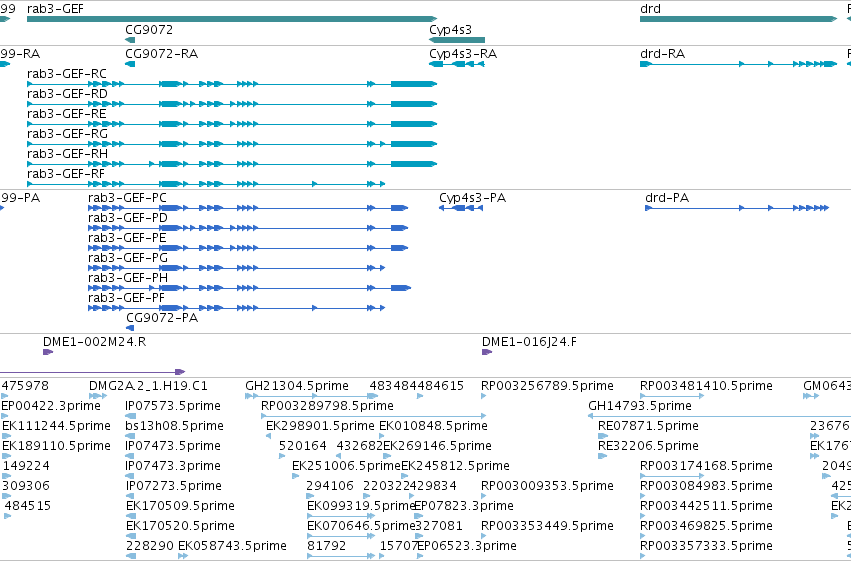Click the drd-RA transcript exon structure
Viewport: 851px width, 561px height.
(x=739, y=64)
